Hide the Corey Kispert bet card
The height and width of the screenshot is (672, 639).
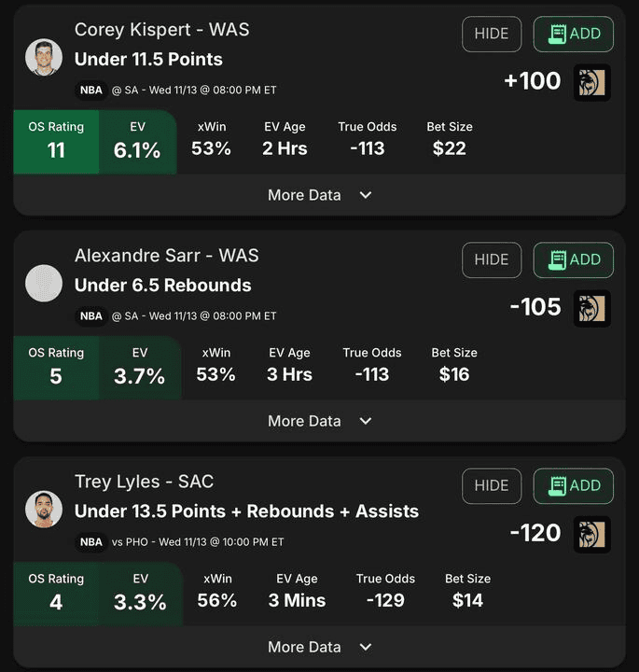point(492,34)
